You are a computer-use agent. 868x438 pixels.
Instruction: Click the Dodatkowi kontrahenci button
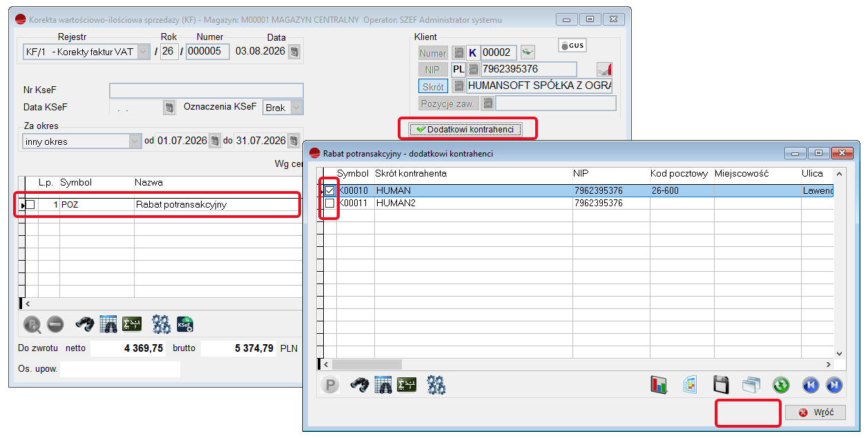point(466,129)
